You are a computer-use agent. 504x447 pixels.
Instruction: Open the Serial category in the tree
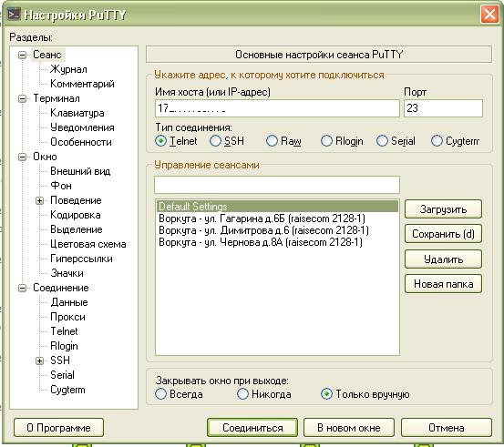[x=62, y=375]
